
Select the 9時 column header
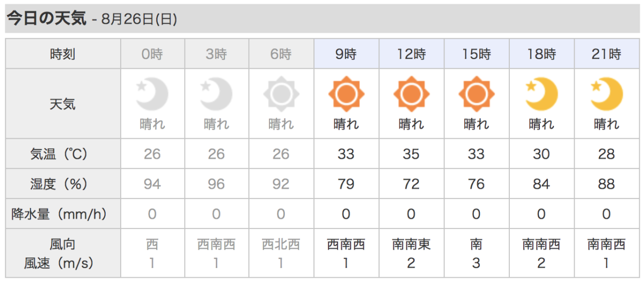click(346, 54)
